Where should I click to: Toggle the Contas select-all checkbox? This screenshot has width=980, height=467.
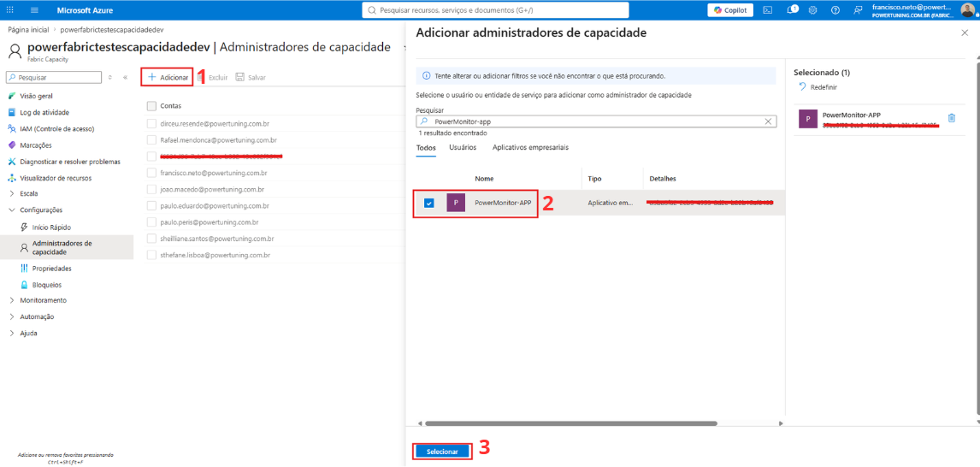point(151,106)
